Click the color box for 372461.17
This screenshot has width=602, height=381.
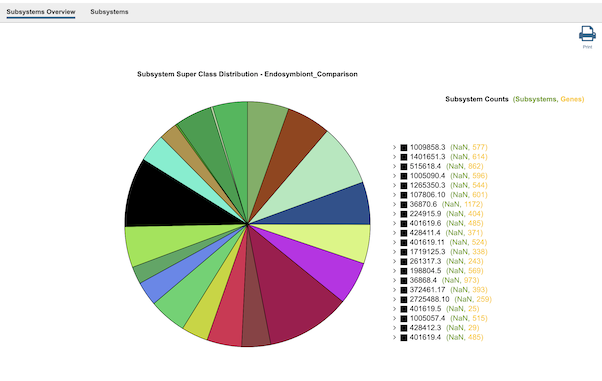pyautogui.click(x=404, y=290)
